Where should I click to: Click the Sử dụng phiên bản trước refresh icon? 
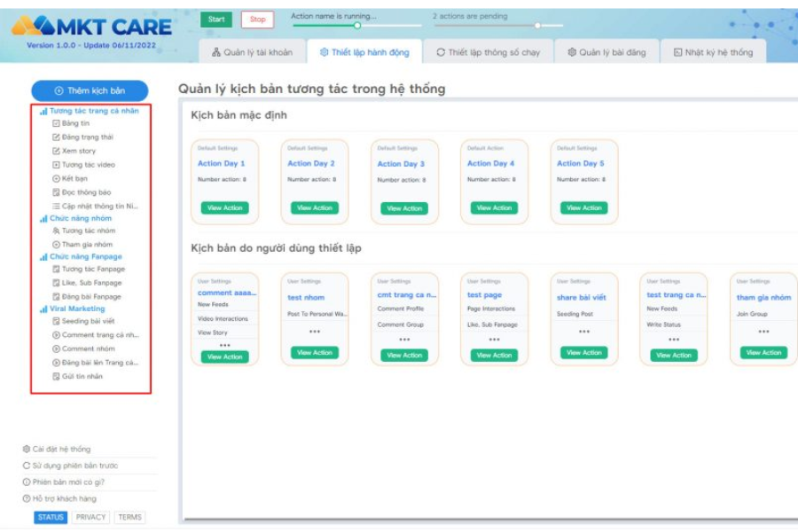[x=27, y=465]
